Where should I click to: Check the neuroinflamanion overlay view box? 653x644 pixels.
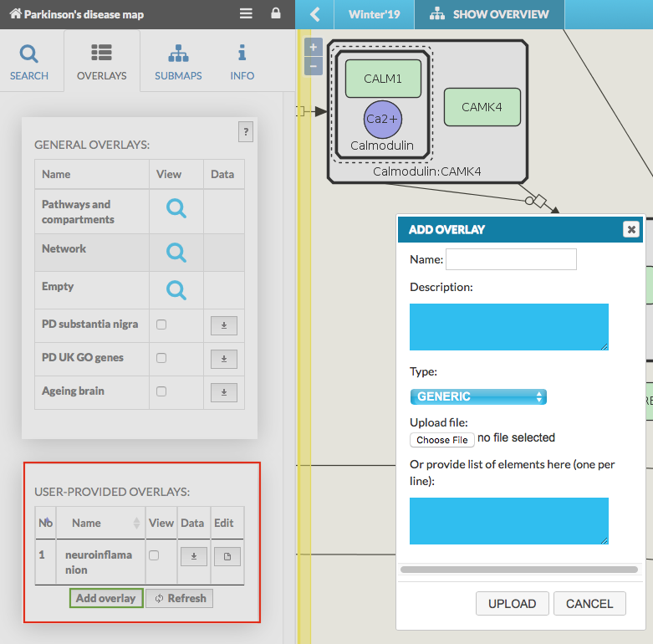click(154, 555)
